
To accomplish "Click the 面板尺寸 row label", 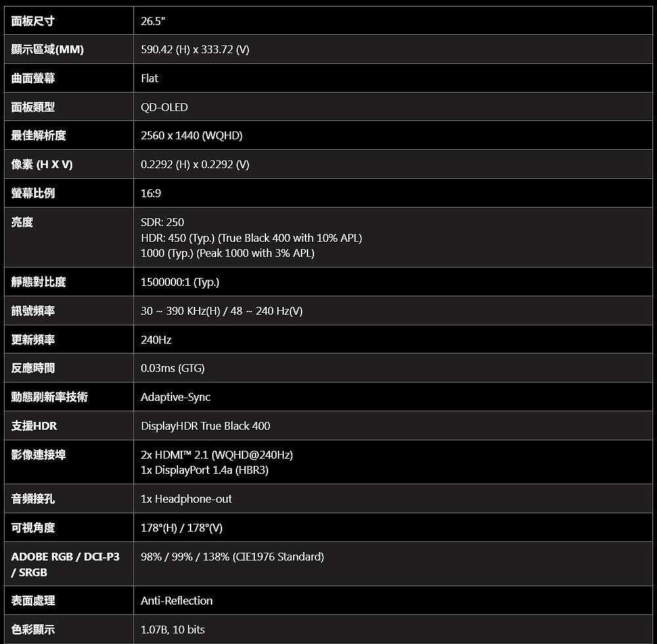I will pos(33,21).
